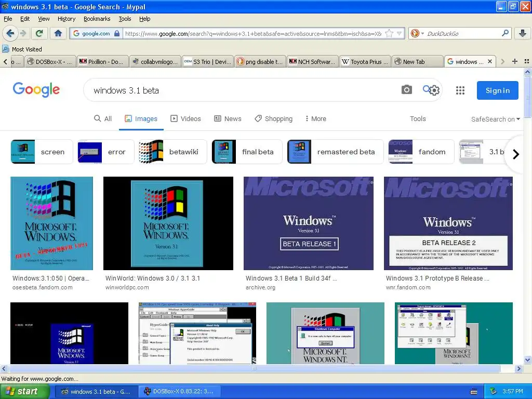532x399 pixels.
Task: Open the Tools menu in menu bar
Action: click(x=125, y=19)
